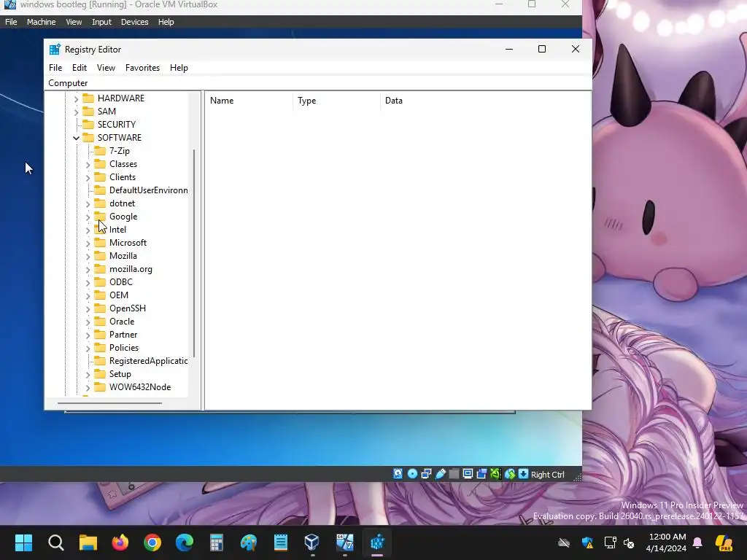This screenshot has width=747, height=560.
Task: Select the RegisteredApplications key
Action: (x=148, y=361)
